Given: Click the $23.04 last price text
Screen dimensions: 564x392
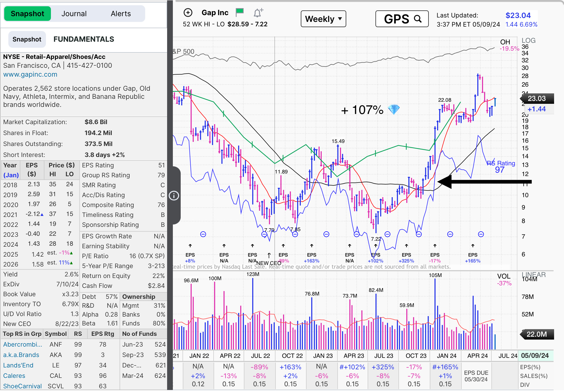Looking at the screenshot, I should pos(518,15).
